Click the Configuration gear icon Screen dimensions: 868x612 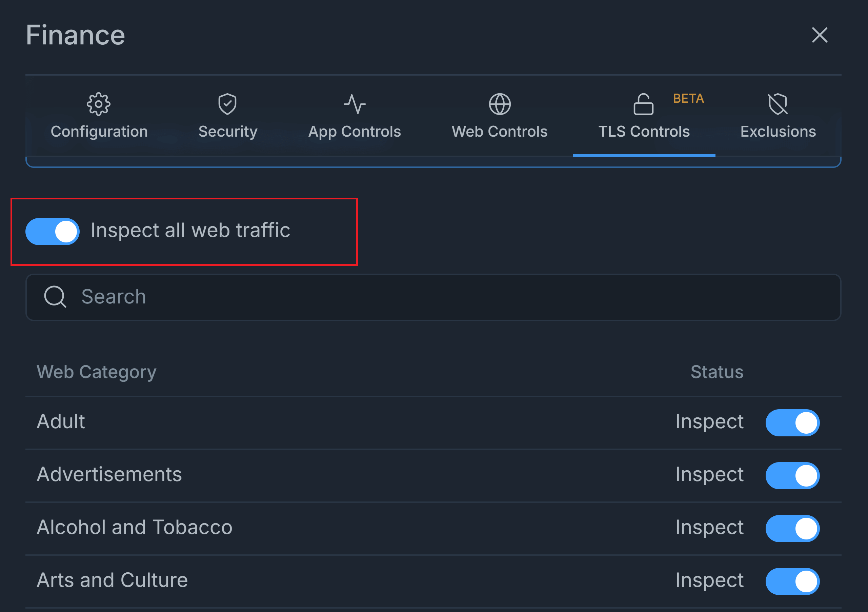click(98, 104)
